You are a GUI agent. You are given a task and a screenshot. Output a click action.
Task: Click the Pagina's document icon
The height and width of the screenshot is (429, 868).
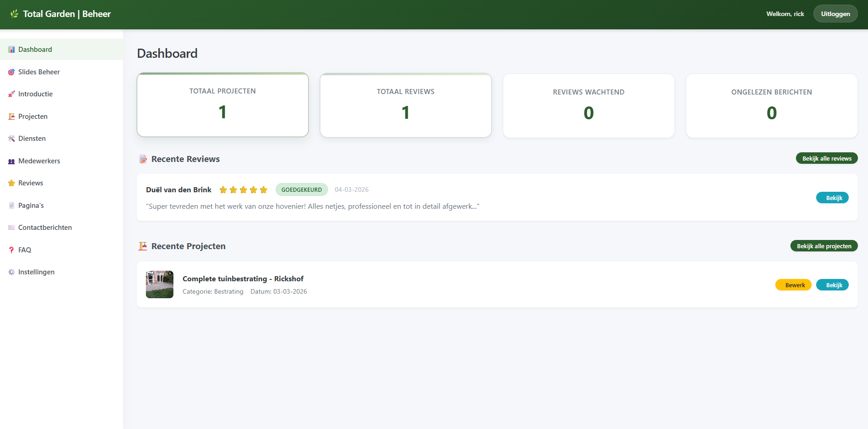tap(11, 206)
